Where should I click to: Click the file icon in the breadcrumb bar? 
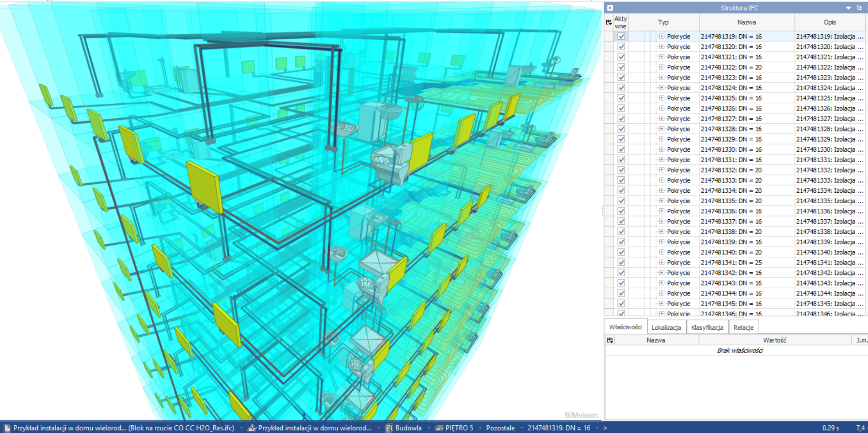[x=7, y=428]
